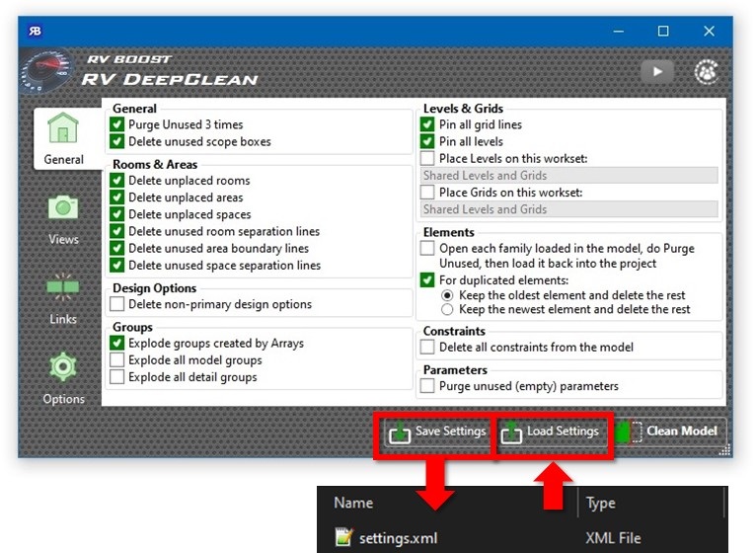Image resolution: width=756 pixels, height=553 pixels.
Task: Enable Place Levels on this workset
Action: pos(427,159)
